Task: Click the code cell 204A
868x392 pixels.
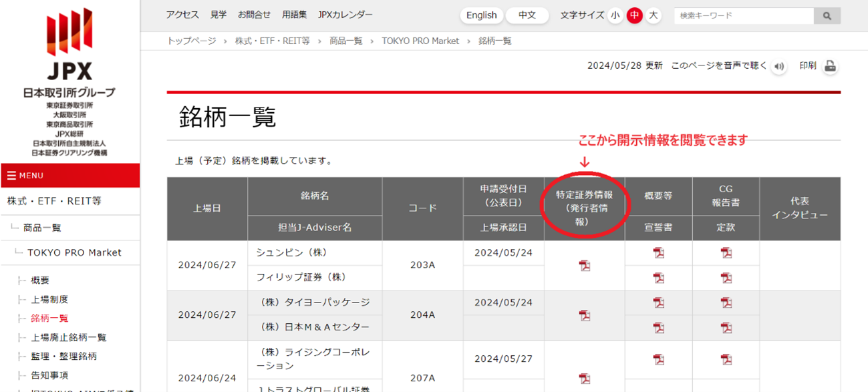Action: (x=422, y=315)
